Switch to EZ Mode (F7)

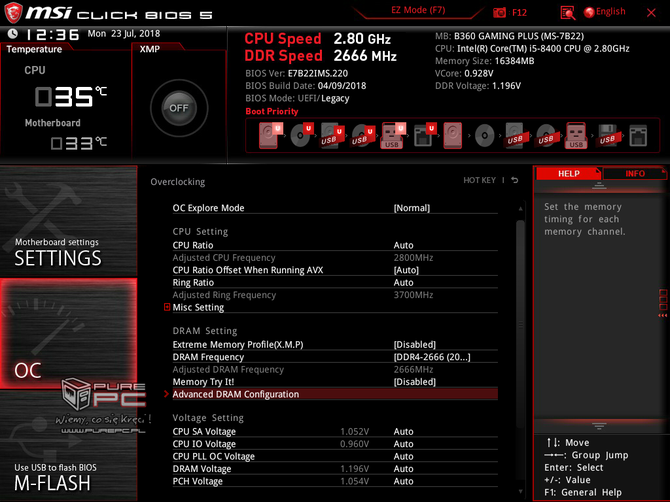(418, 10)
